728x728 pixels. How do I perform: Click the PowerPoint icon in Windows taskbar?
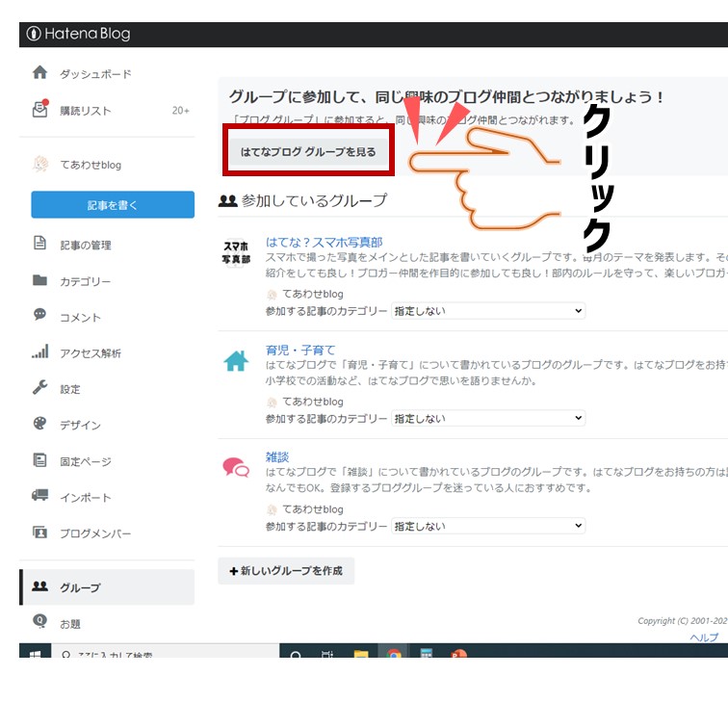tap(458, 653)
